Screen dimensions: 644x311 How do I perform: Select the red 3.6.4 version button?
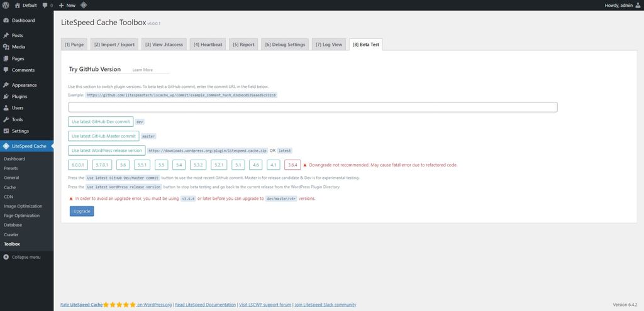293,165
